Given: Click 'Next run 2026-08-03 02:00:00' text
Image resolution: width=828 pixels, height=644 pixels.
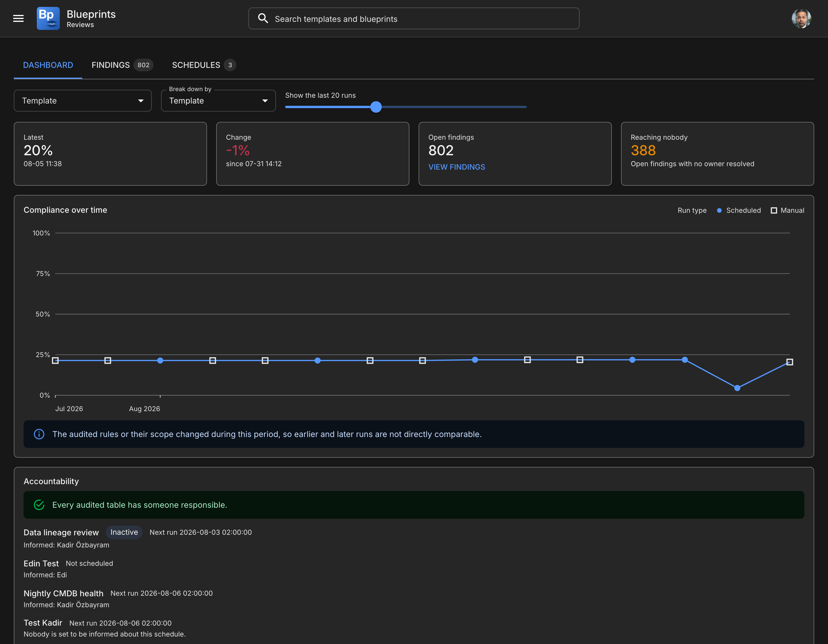Looking at the screenshot, I should pyautogui.click(x=201, y=532).
